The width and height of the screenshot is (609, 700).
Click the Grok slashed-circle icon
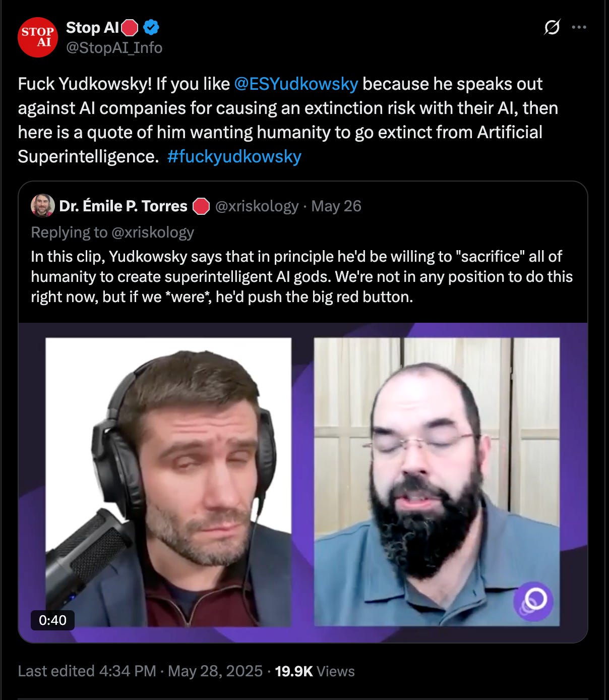coord(552,27)
